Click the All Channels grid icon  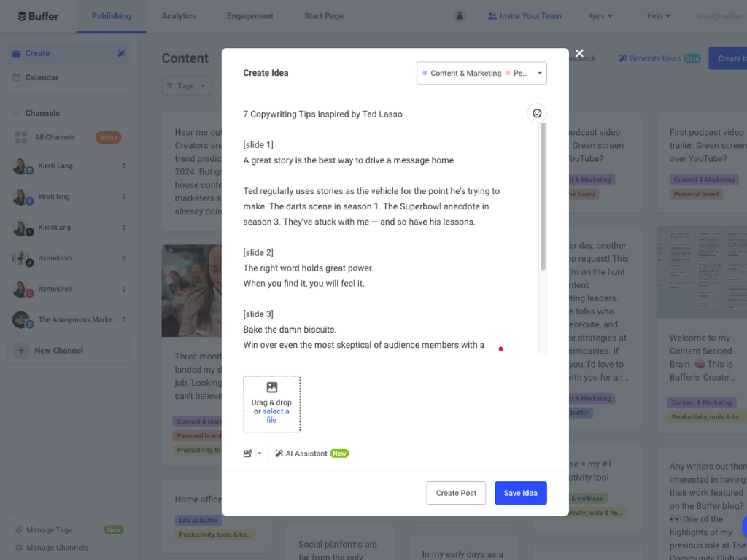21,137
